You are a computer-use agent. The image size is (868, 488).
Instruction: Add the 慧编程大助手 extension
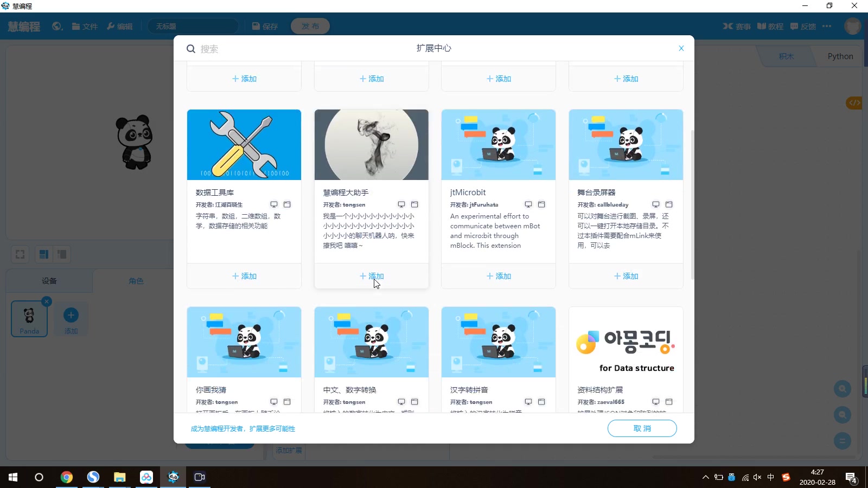(371, 275)
